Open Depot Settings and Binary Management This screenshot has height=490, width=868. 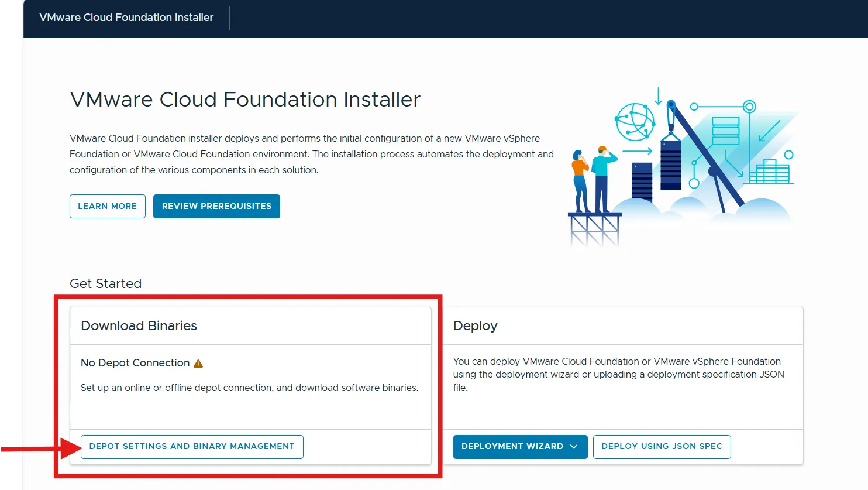[192, 447]
